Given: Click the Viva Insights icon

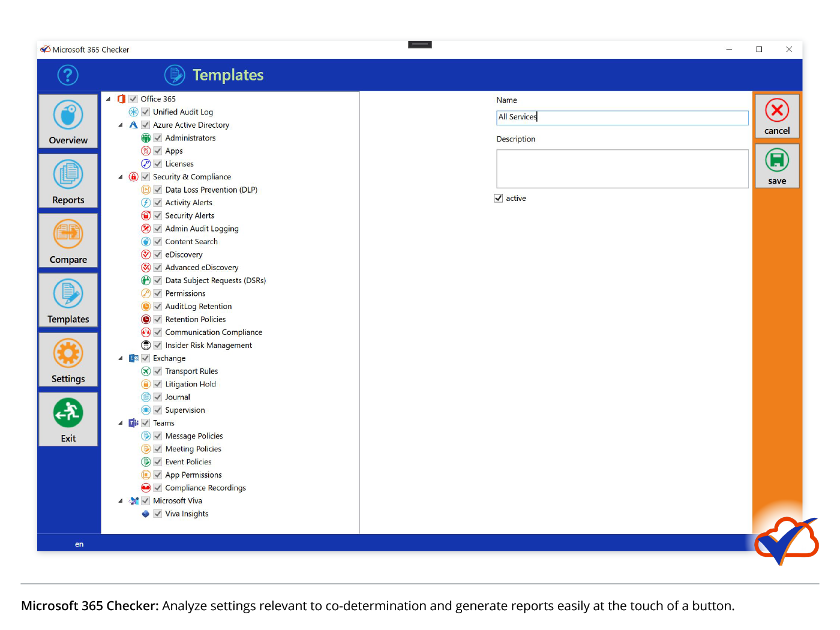Looking at the screenshot, I should 146,514.
